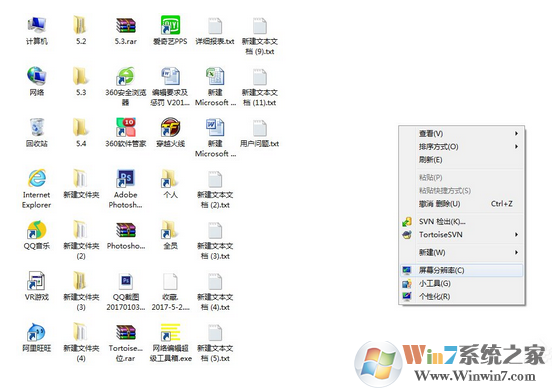Screen dimensions: 552x390
Task: Select the 5.3.rar archive file
Action: (x=126, y=31)
